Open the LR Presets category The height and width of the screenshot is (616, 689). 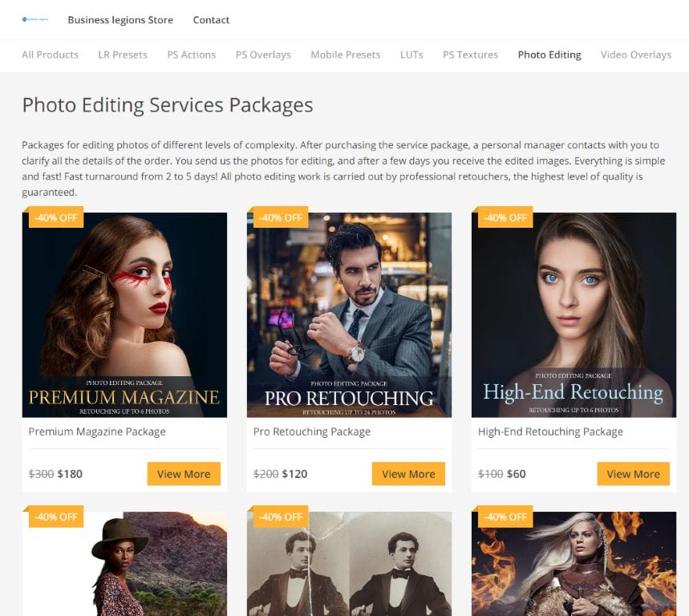(x=122, y=55)
